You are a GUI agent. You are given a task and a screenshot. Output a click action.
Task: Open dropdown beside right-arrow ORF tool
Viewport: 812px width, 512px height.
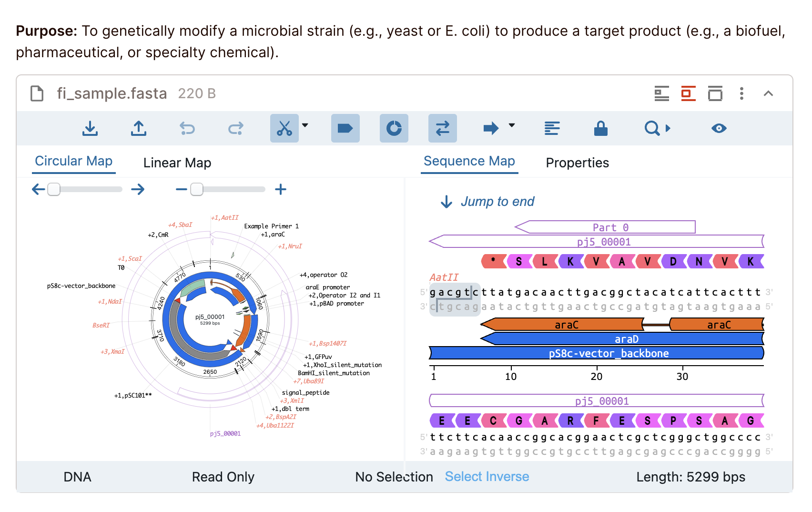click(x=512, y=125)
